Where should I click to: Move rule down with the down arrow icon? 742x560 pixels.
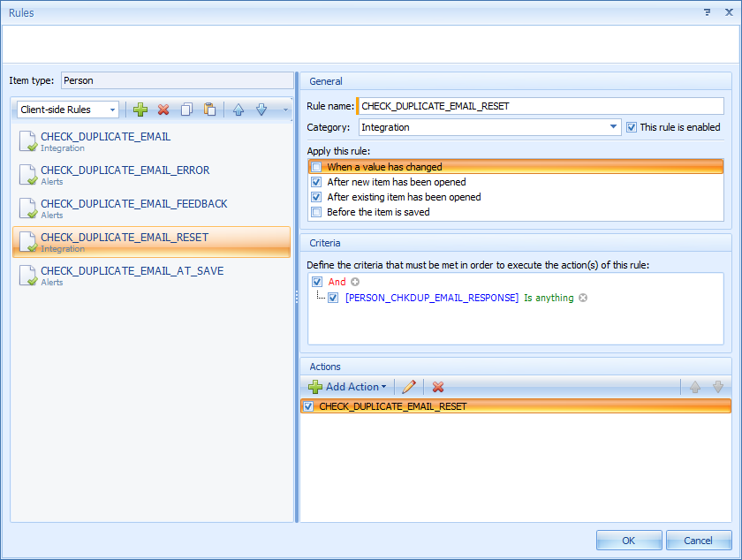click(x=261, y=110)
